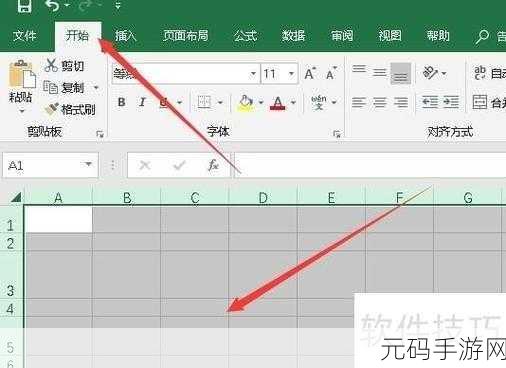
Task: Switch to the 公式 (Formulas) tab
Action: [x=245, y=35]
